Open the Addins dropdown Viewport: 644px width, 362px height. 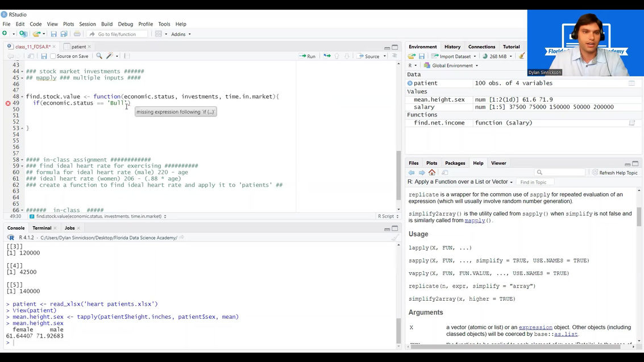[x=180, y=34]
